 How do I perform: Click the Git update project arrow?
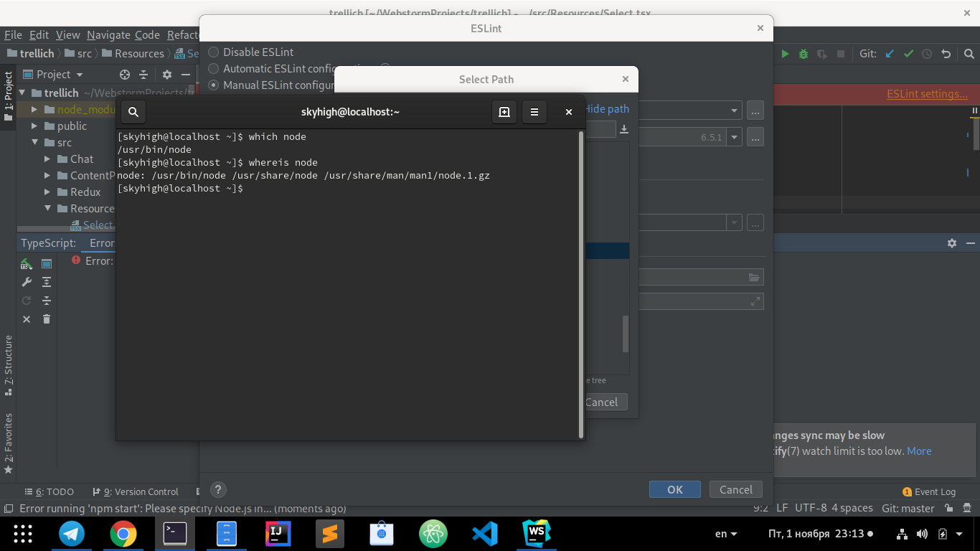(890, 54)
